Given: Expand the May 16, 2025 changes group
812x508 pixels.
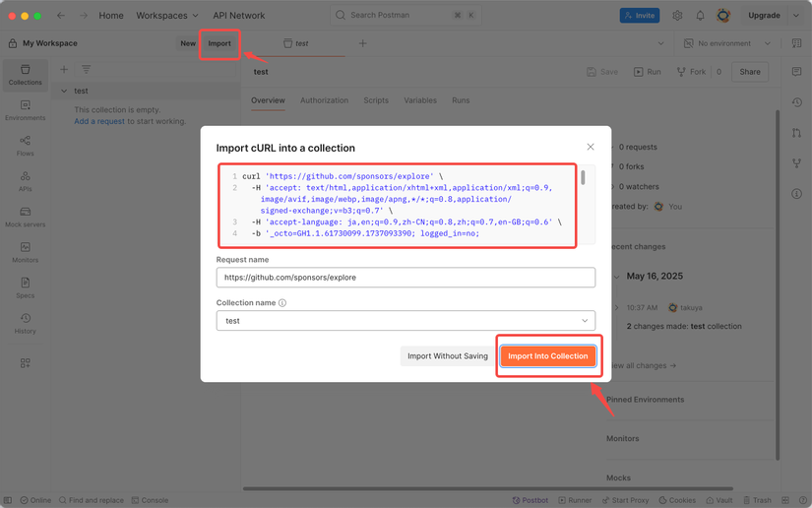Looking at the screenshot, I should click(616, 277).
